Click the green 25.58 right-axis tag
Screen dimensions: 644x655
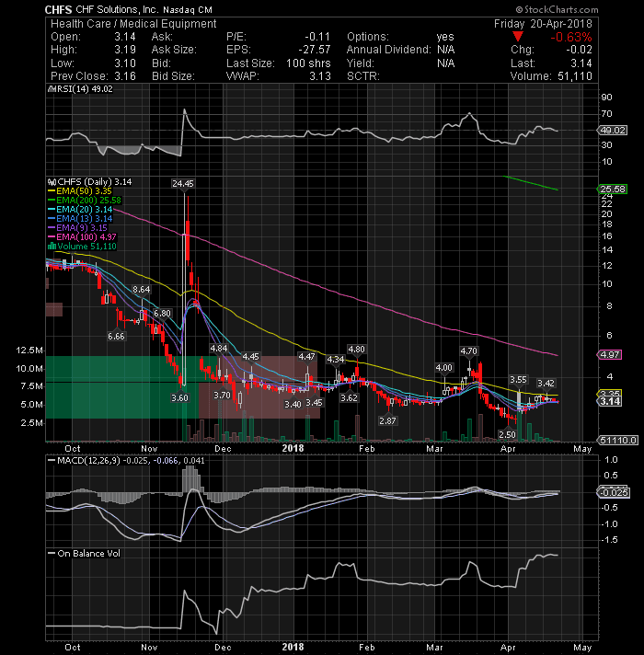pos(613,190)
